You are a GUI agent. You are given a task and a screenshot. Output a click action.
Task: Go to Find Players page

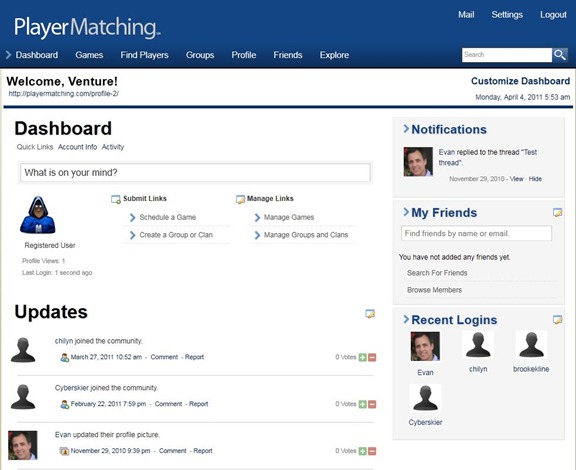pos(144,55)
